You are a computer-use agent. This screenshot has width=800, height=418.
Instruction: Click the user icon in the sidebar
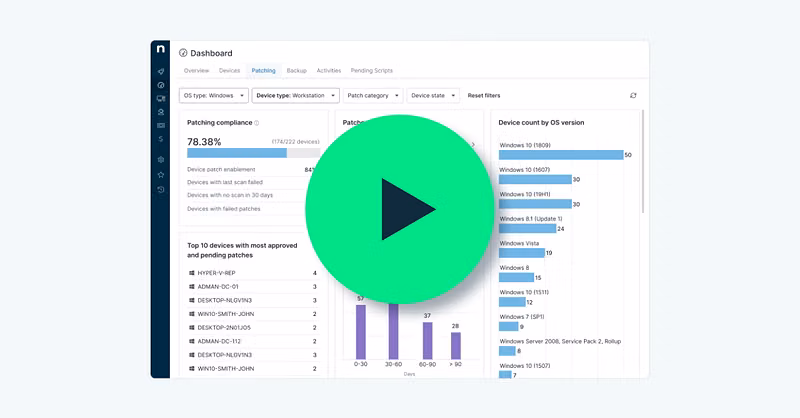point(161,112)
